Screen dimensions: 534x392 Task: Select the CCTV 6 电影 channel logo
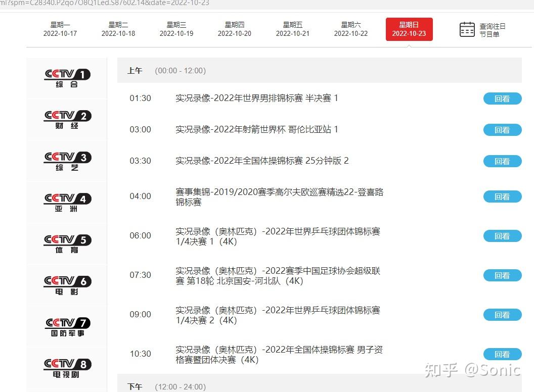click(x=67, y=285)
